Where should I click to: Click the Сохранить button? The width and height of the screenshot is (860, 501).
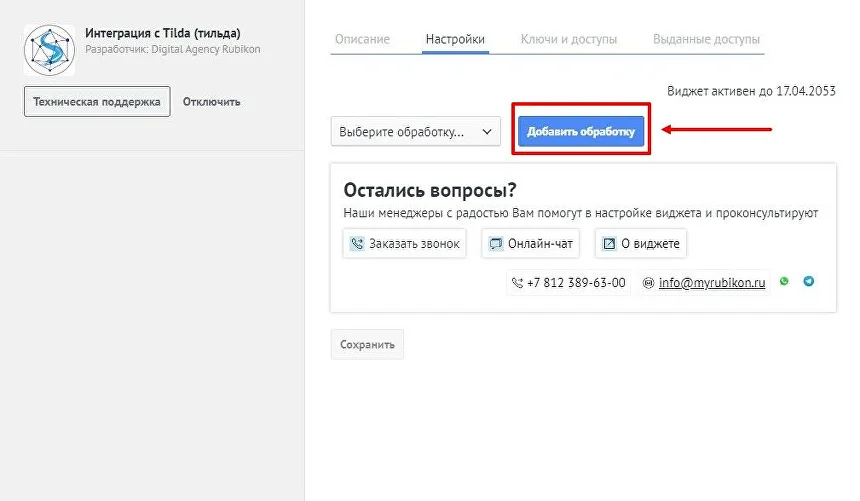pyautogui.click(x=367, y=345)
